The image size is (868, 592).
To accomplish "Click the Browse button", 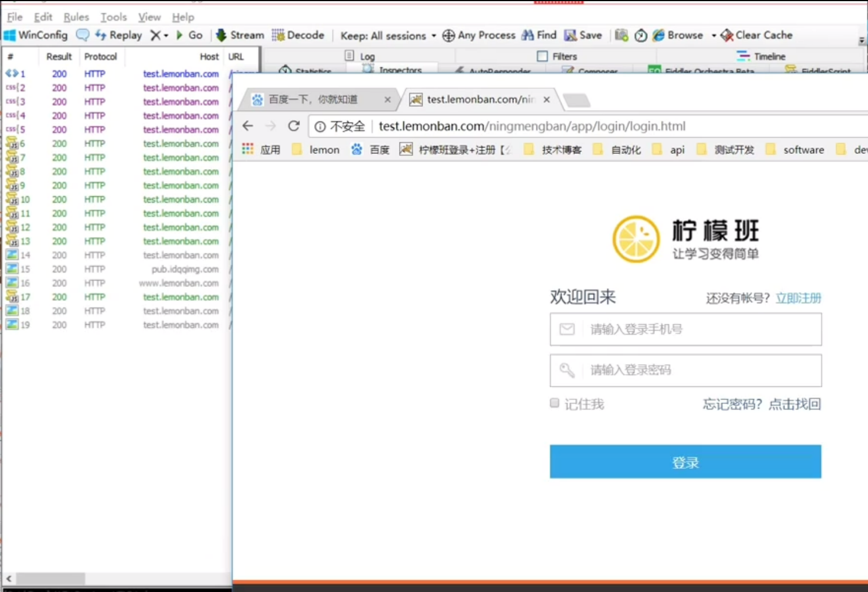I will pos(677,35).
